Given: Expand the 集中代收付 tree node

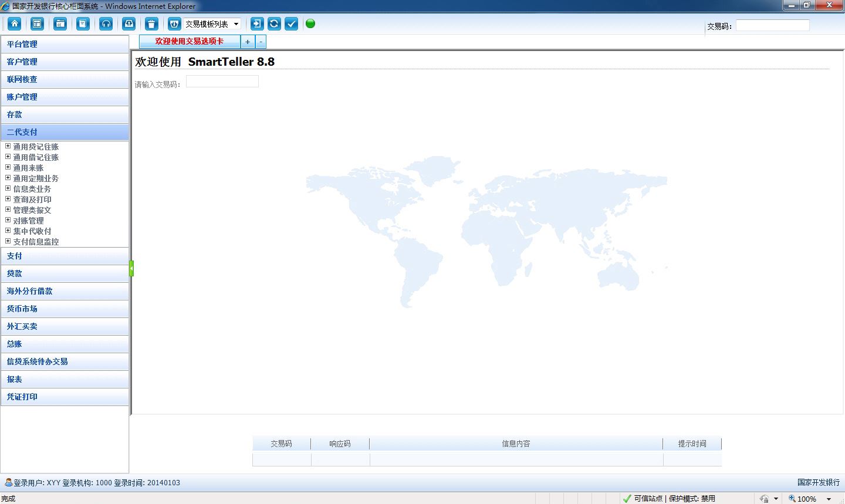Looking at the screenshot, I should [x=8, y=231].
